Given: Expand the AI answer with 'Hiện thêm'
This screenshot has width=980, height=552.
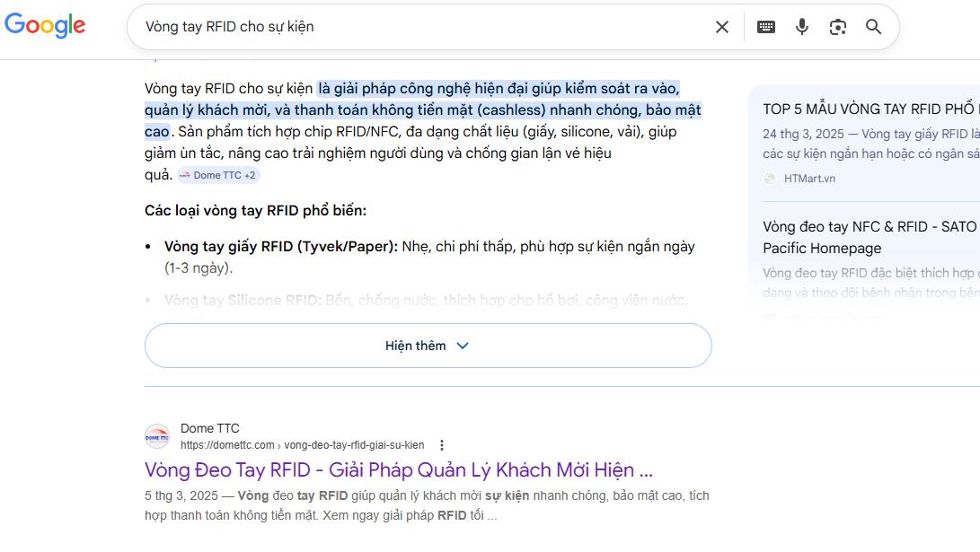Looking at the screenshot, I should tap(415, 345).
